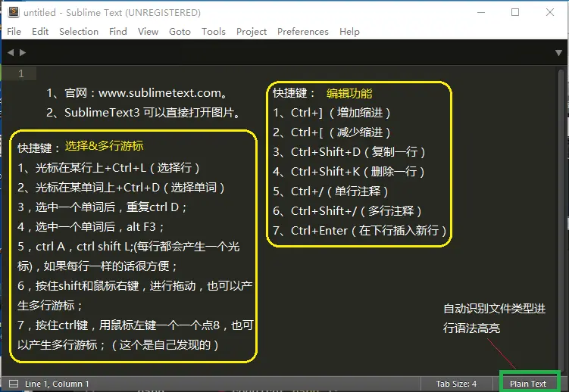This screenshot has height=392, width=569.
Task: Open the Selection menu
Action: [79, 32]
